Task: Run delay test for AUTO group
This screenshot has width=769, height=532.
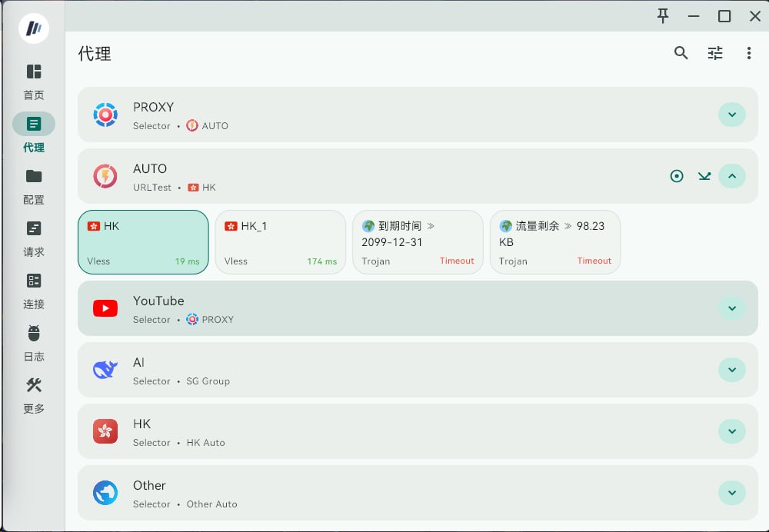Action: [704, 176]
